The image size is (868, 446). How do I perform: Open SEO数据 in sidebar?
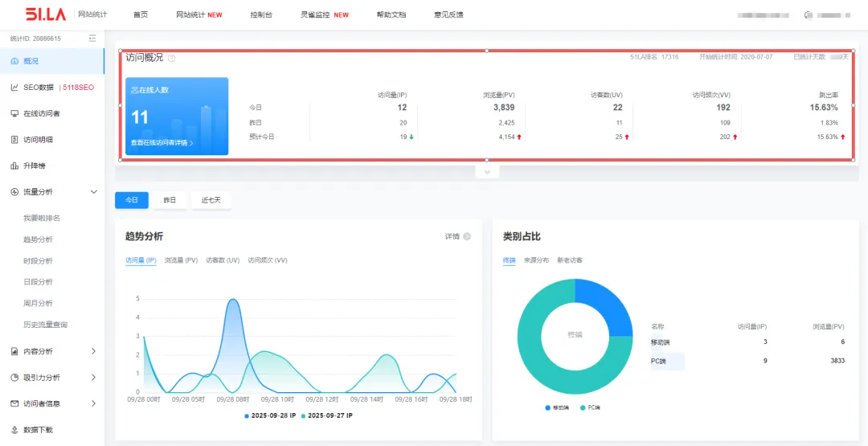point(39,88)
